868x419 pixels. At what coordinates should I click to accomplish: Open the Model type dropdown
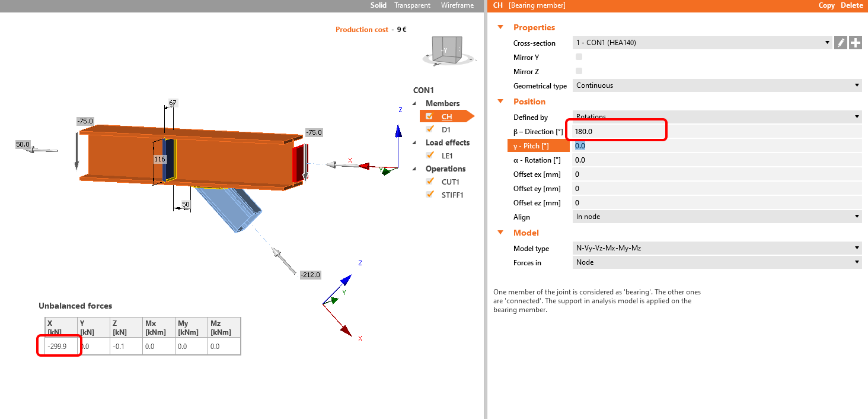tap(717, 248)
